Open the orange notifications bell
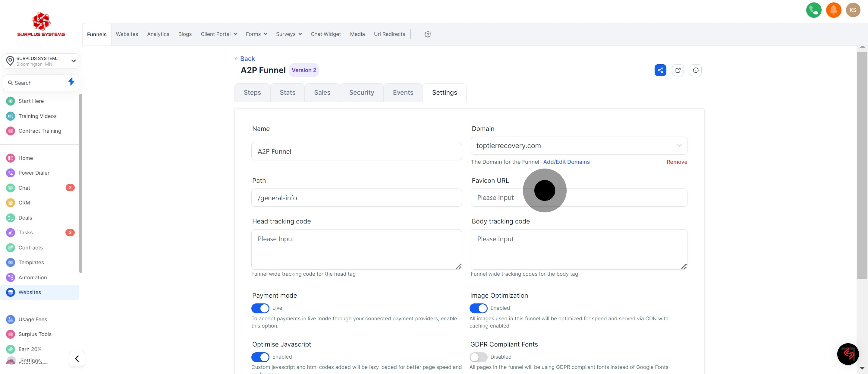868x374 pixels. (833, 10)
